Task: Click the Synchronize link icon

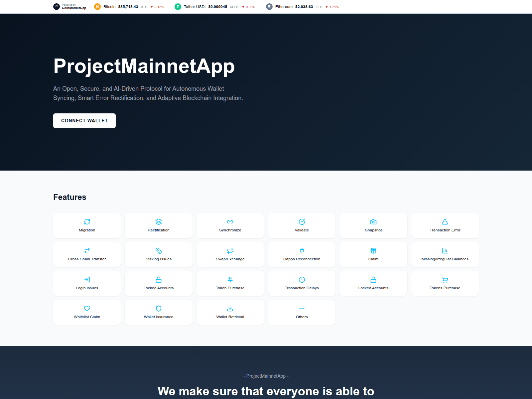Action: [x=230, y=222]
